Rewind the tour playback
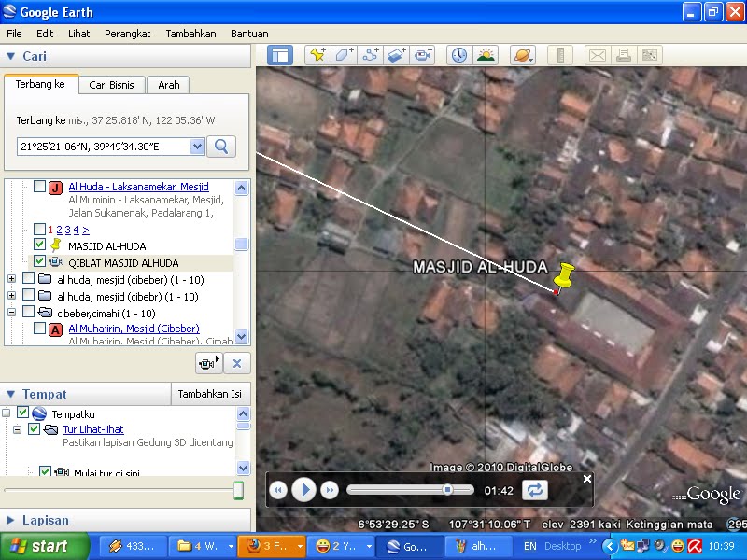The width and height of the screenshot is (747, 560). (278, 490)
